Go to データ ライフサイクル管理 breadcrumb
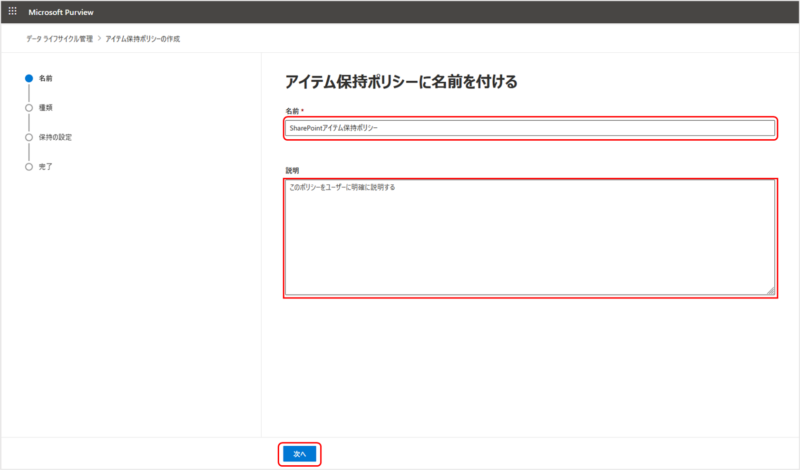 59,38
